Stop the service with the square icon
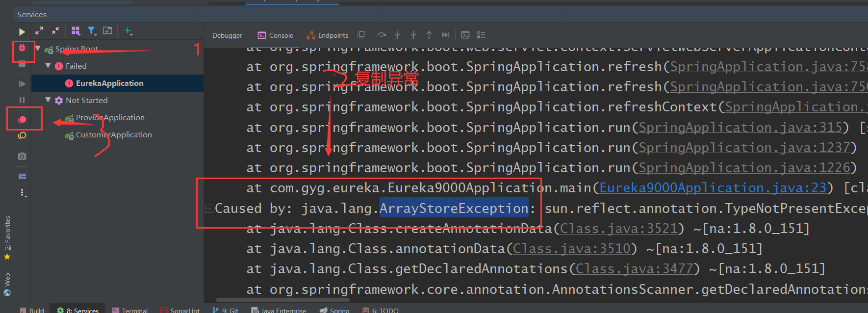Screen dimensions: 868x313 [x=22, y=64]
